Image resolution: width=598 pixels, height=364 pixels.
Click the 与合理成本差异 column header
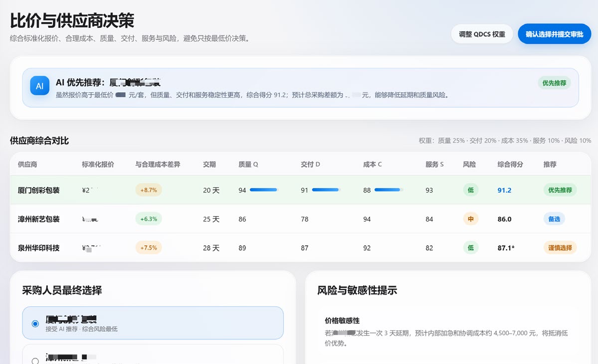click(158, 164)
